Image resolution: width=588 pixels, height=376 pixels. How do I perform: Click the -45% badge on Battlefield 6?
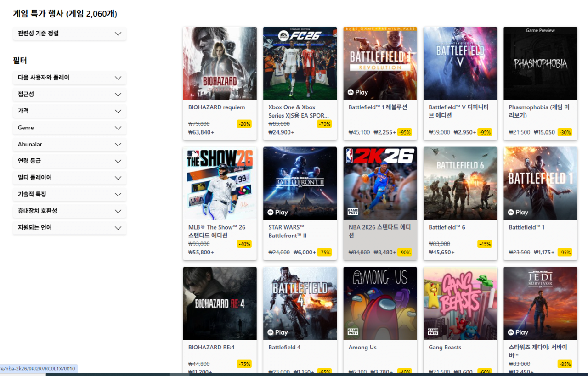coord(485,244)
